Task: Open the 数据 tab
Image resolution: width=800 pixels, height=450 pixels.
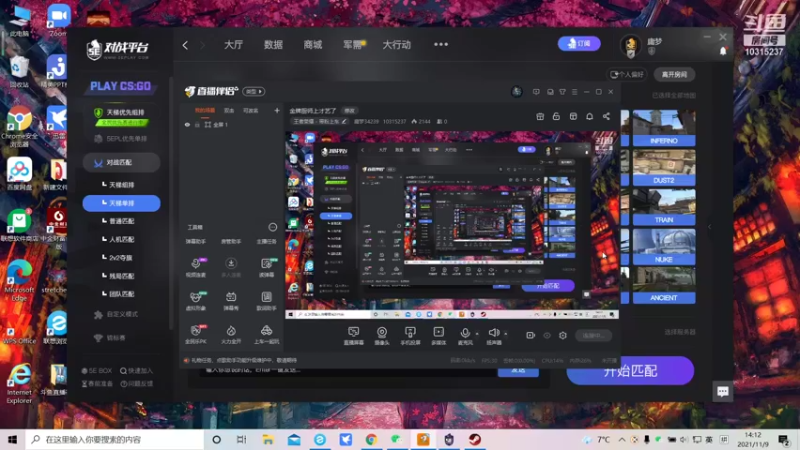Action: coord(273,45)
